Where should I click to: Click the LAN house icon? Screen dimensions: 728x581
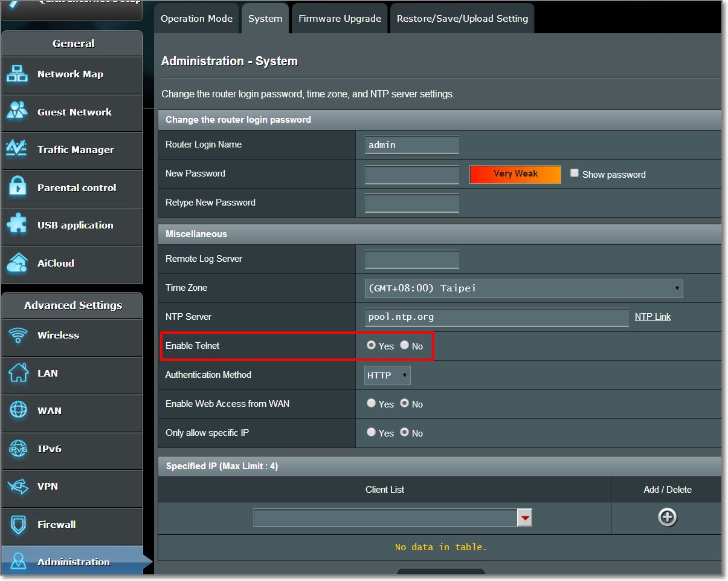(x=18, y=373)
